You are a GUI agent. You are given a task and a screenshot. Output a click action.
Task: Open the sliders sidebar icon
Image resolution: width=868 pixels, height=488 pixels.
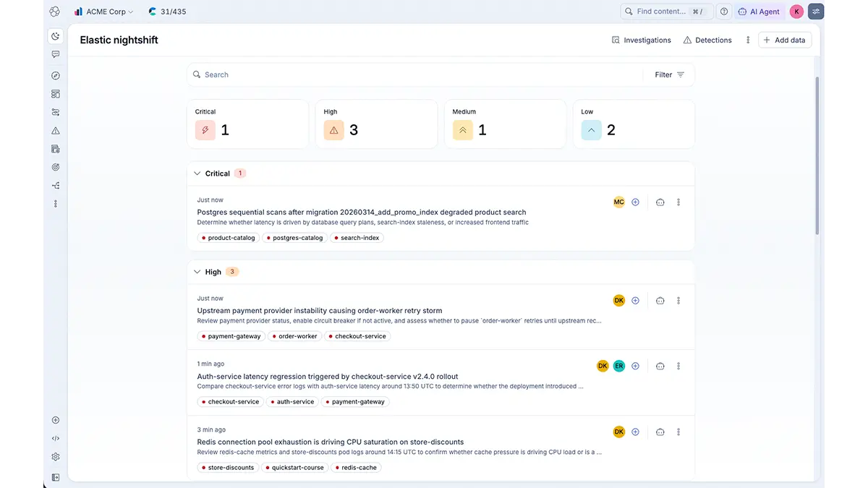[56, 112]
